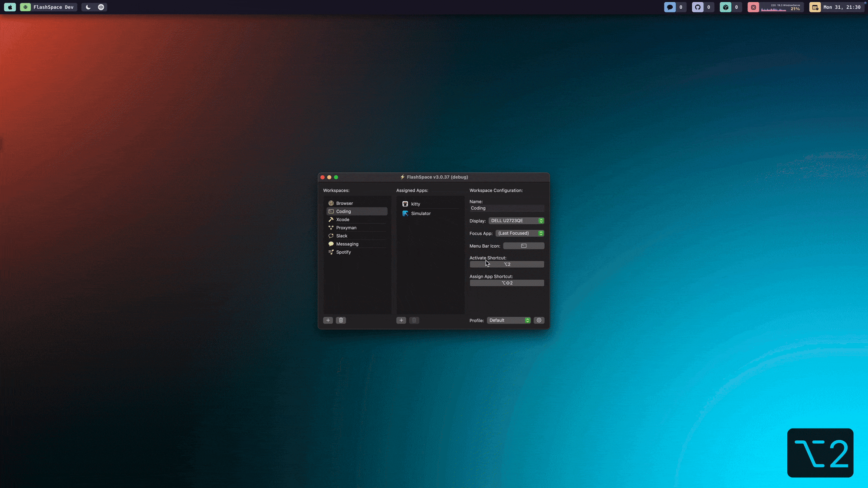The image size is (868, 488).
Task: Click the Assign App Shortcut recorder
Action: coord(506,283)
